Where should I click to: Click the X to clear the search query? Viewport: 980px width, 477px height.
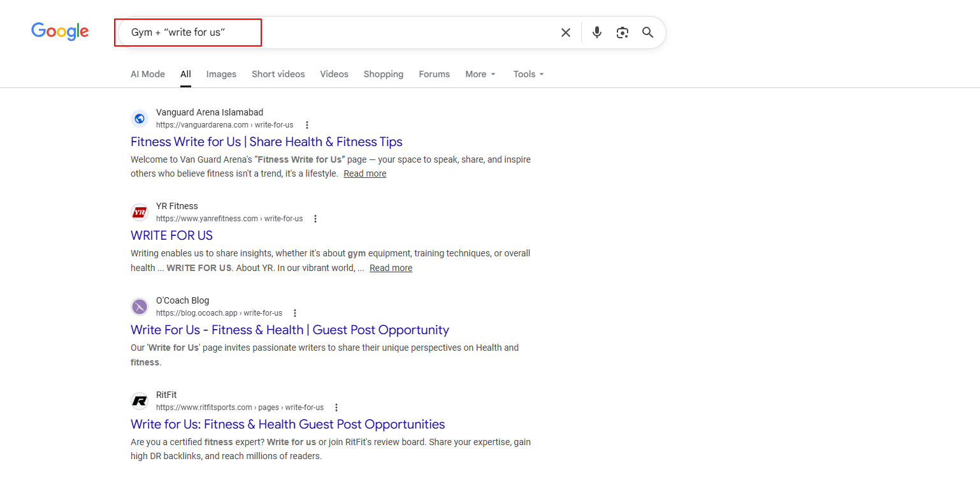(565, 32)
